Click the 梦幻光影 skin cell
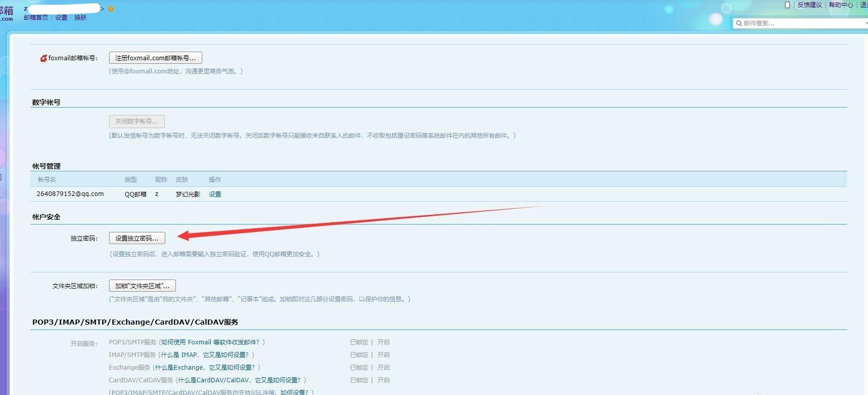Viewport: 868px width, 395px height. 188,194
